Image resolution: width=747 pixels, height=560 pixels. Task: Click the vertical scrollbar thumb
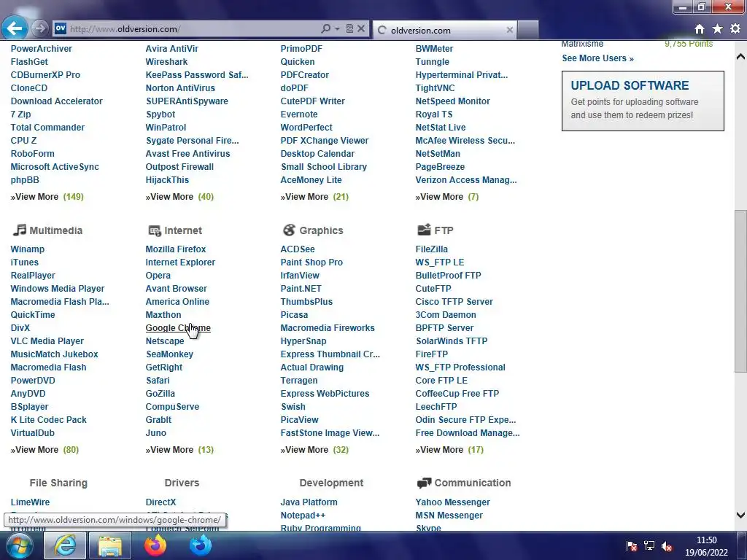coord(740,291)
